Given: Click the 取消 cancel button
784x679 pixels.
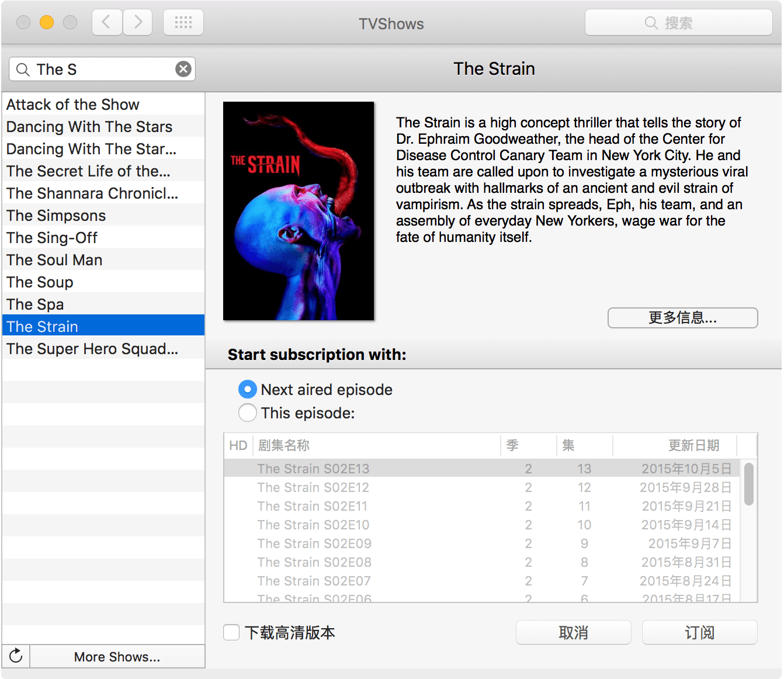Looking at the screenshot, I should click(574, 632).
